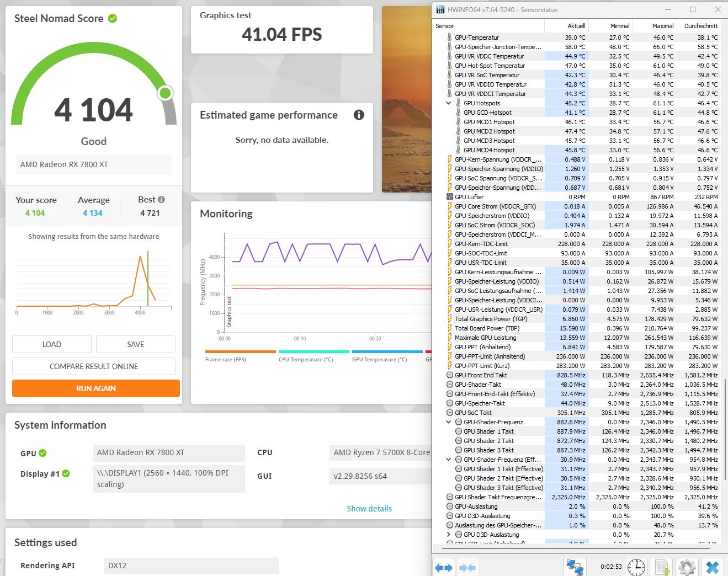
Task: Select the GPU PPT (Anhaltend) row
Action: [577, 347]
